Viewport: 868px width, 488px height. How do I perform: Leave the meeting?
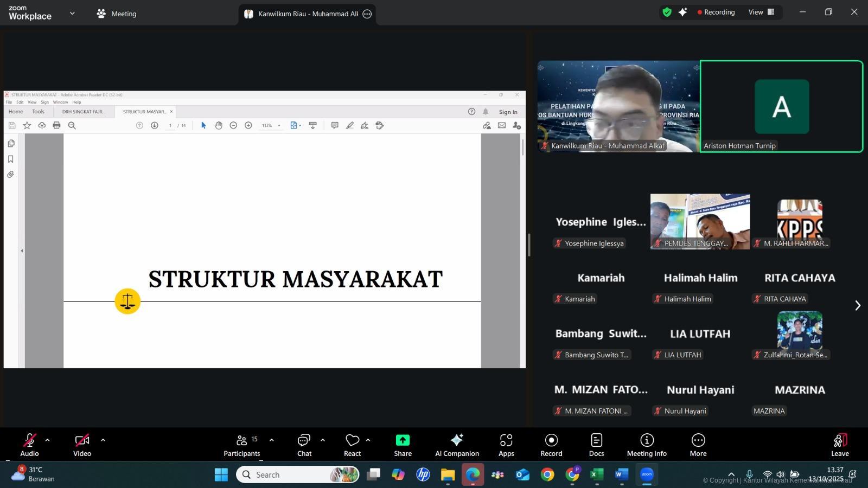[839, 445]
